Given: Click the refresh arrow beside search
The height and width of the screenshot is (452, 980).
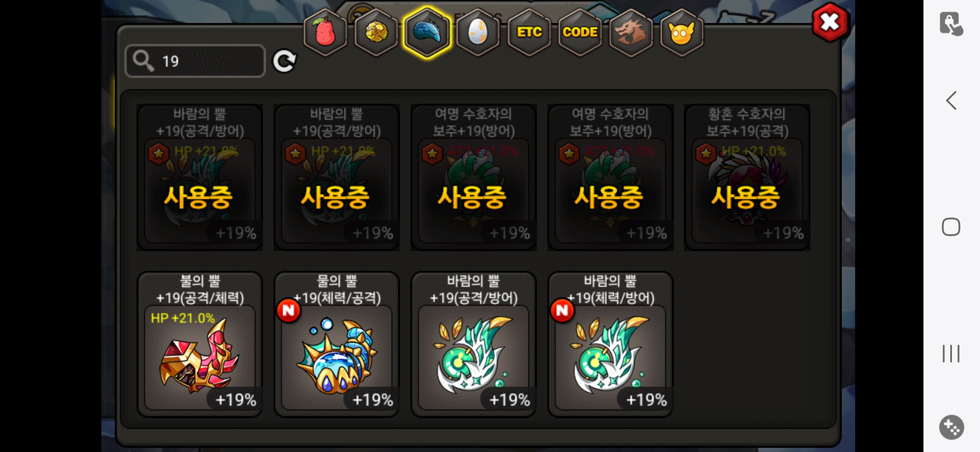Looking at the screenshot, I should click(284, 61).
